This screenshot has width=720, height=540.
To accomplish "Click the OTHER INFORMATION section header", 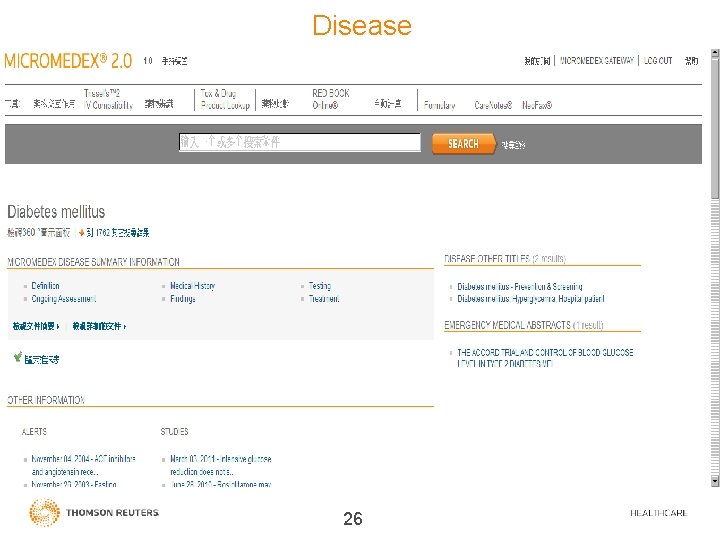I will (46, 400).
